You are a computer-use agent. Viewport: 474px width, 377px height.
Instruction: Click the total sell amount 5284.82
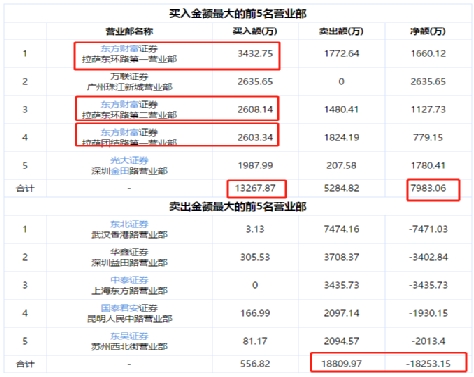pos(342,188)
